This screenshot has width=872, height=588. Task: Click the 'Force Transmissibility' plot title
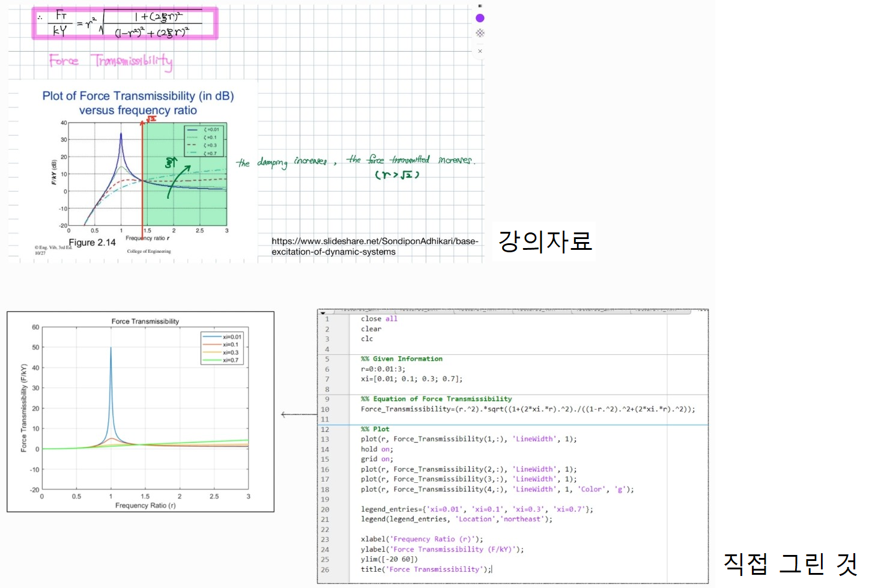[x=145, y=321]
